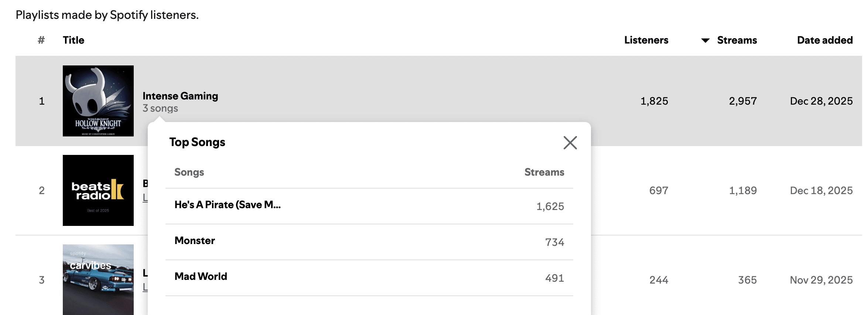Open the Intense Gaming playlist title
This screenshot has width=868, height=315.
coord(180,96)
